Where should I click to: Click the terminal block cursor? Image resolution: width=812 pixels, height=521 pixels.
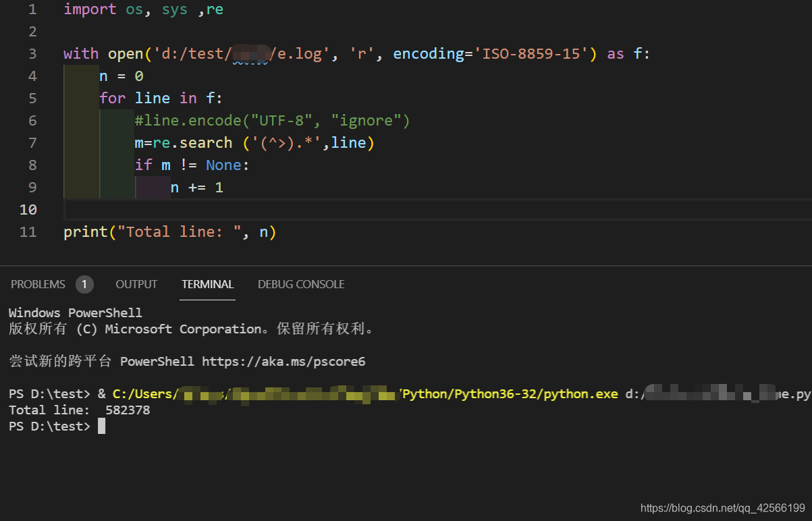click(x=101, y=426)
